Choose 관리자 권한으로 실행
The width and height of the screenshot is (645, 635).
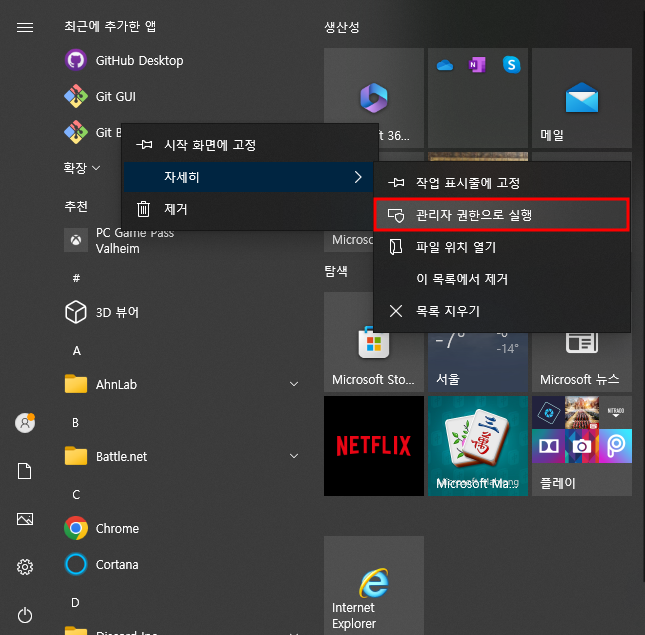(x=502, y=215)
